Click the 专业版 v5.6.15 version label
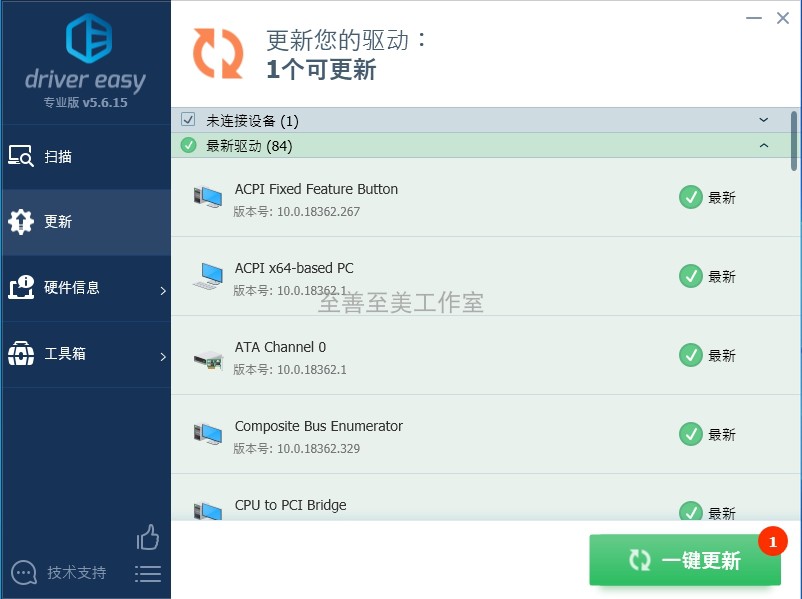 85,102
